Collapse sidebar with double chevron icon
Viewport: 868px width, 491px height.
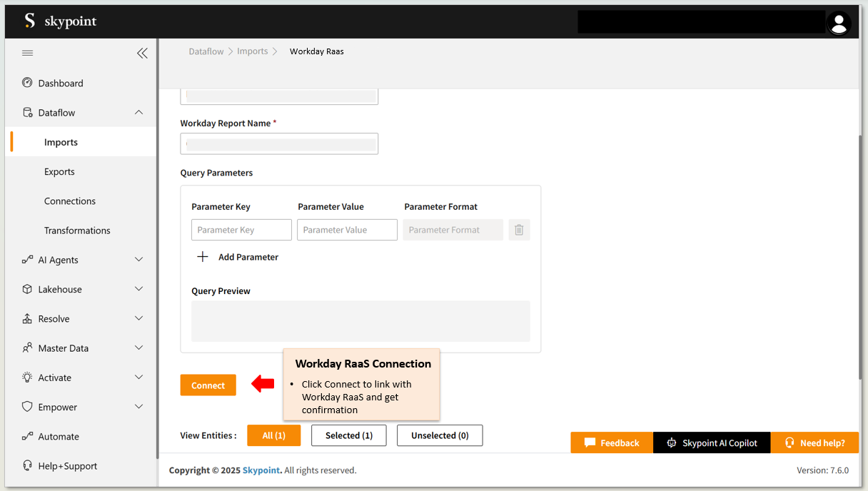[x=142, y=53]
